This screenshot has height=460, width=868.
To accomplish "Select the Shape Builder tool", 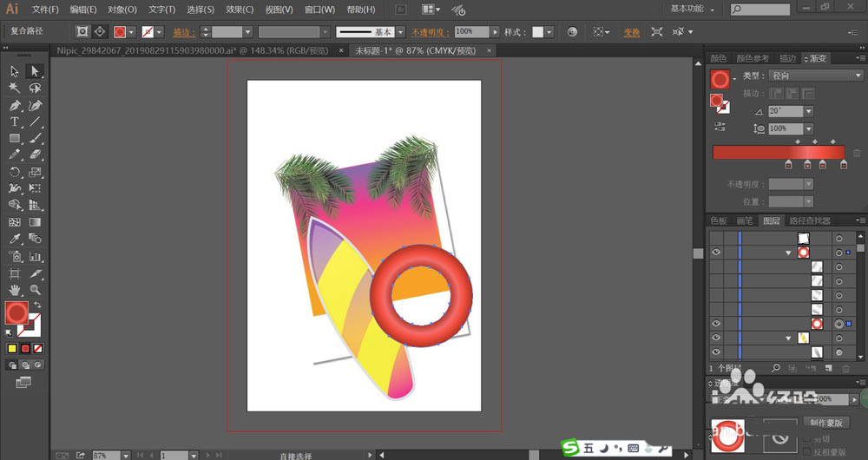I will click(x=15, y=205).
